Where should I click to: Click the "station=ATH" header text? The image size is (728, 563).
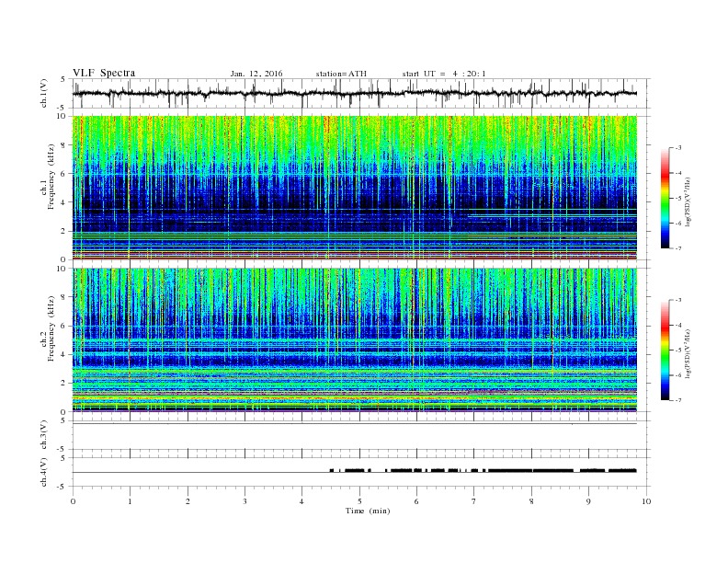point(341,74)
